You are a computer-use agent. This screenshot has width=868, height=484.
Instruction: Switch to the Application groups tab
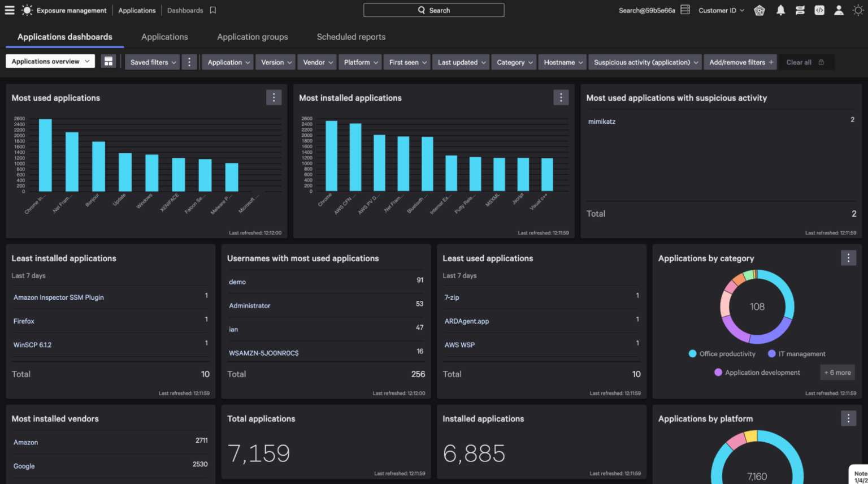click(253, 37)
